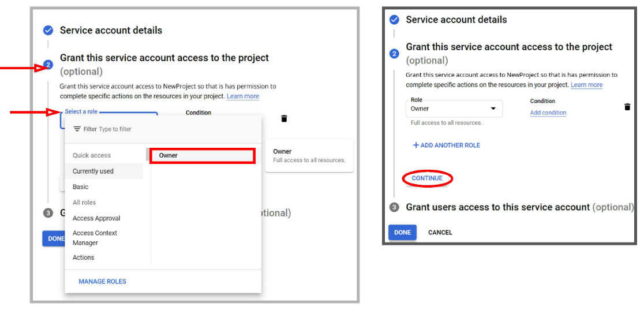Click Quick access section label
Viewport: 644px width, 310px height.
pyautogui.click(x=92, y=155)
